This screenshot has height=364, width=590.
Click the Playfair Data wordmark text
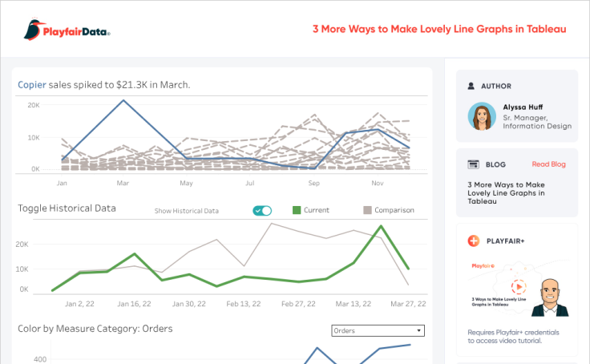pos(75,30)
